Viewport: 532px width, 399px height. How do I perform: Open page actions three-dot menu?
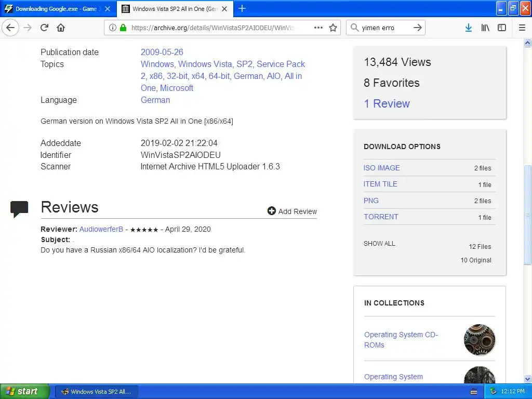point(318,28)
